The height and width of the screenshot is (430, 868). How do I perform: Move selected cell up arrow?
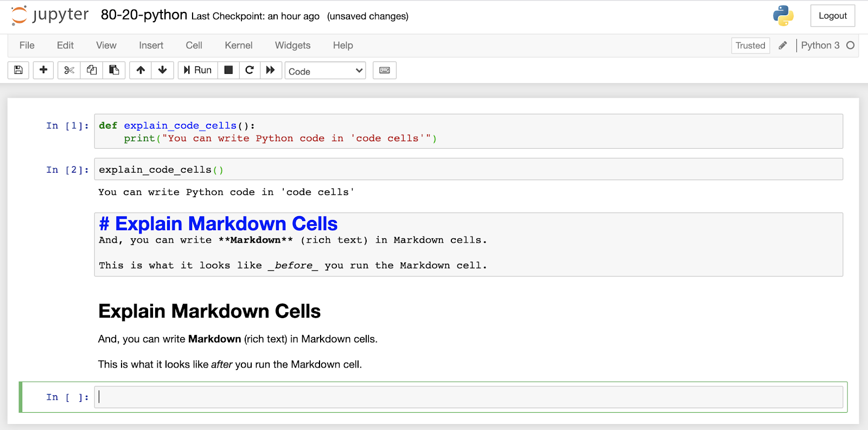click(141, 70)
